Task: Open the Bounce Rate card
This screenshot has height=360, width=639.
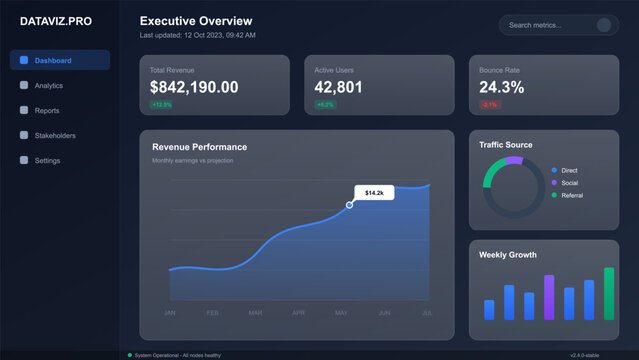Action: [x=544, y=85]
